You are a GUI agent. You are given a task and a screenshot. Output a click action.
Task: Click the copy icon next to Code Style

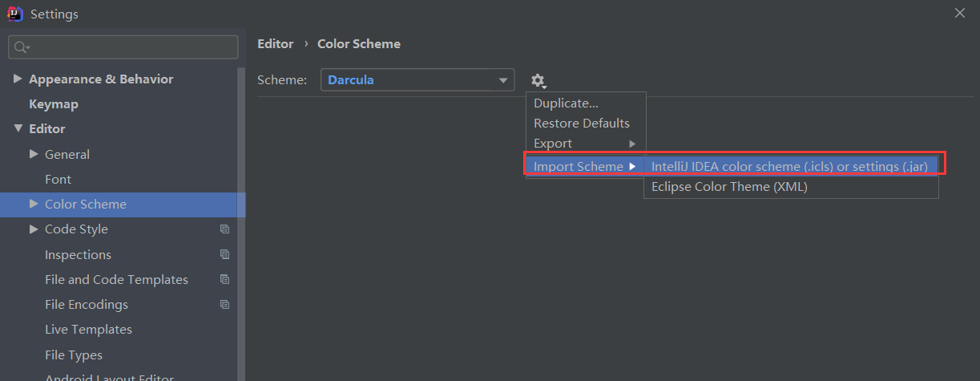[224, 229]
